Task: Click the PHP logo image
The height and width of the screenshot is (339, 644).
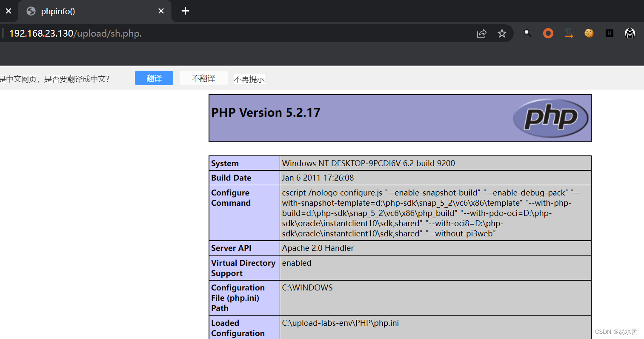Action: click(550, 118)
